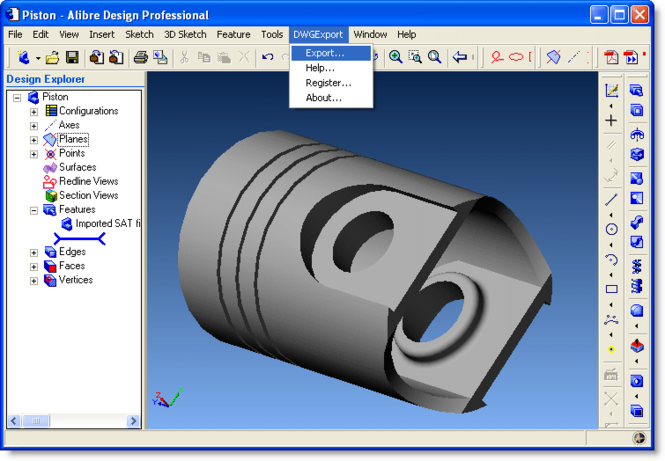The image size is (665, 461).
Task: Select the Fillet feature icon
Action: coord(637,311)
